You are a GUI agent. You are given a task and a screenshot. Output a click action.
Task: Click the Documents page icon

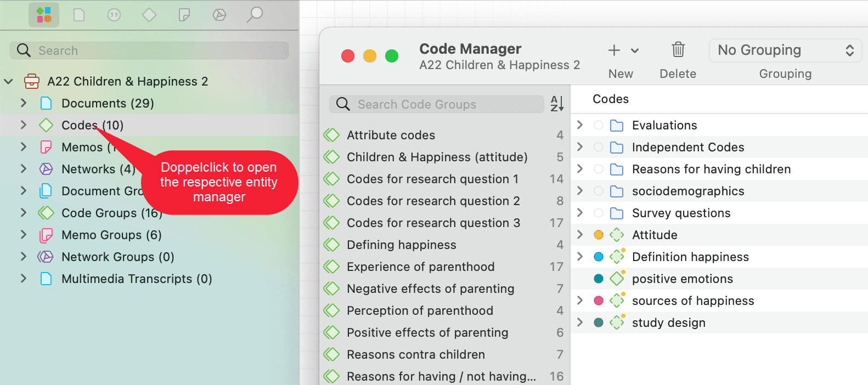(x=46, y=103)
